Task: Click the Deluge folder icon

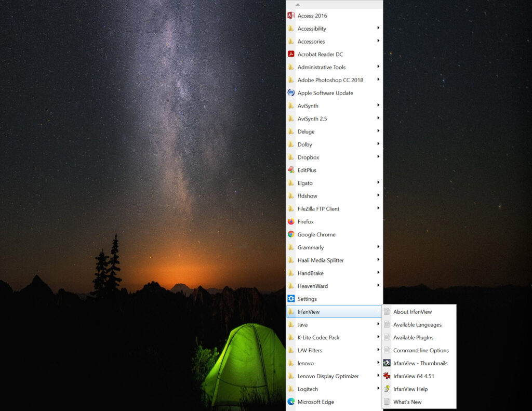Action: click(291, 131)
